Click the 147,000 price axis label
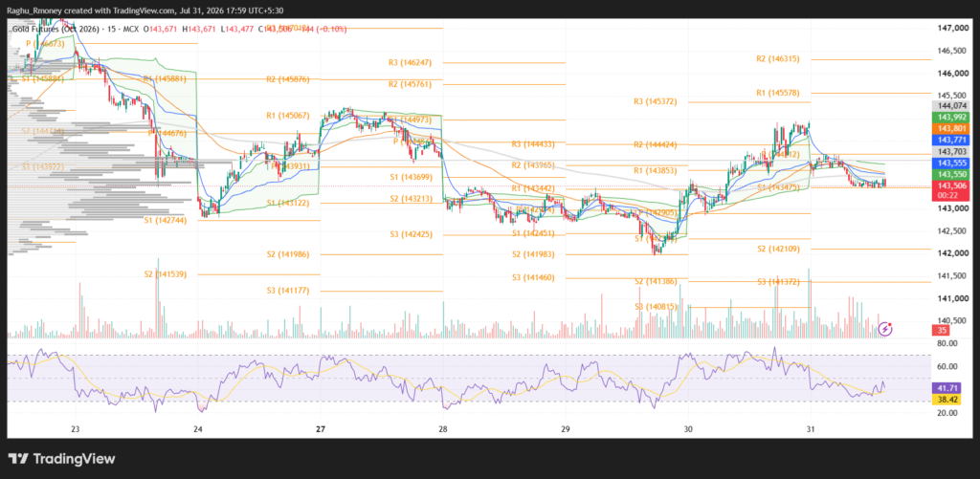Viewport: 980px width, 479px height. (952, 28)
